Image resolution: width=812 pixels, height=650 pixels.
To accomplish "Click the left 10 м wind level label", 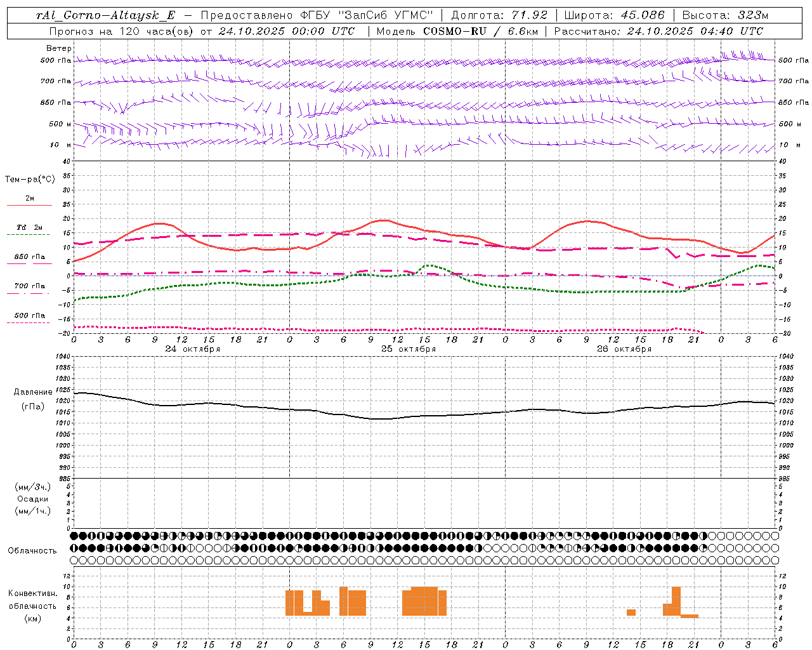I will coord(60,145).
